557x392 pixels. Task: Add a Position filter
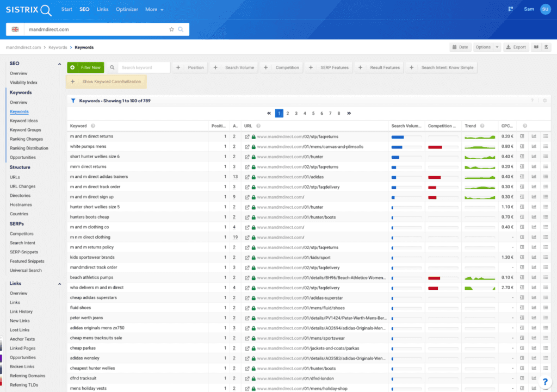(191, 67)
